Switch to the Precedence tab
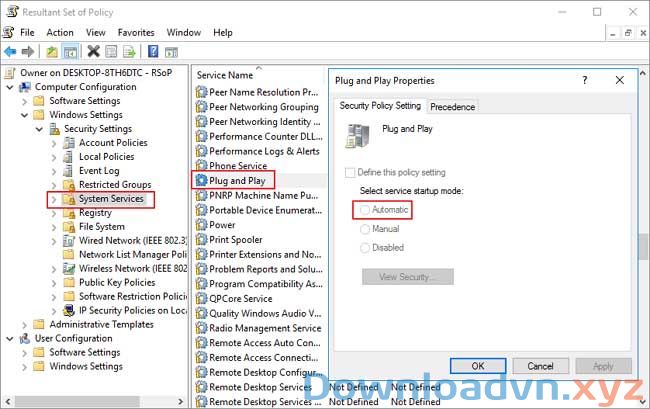 point(452,107)
